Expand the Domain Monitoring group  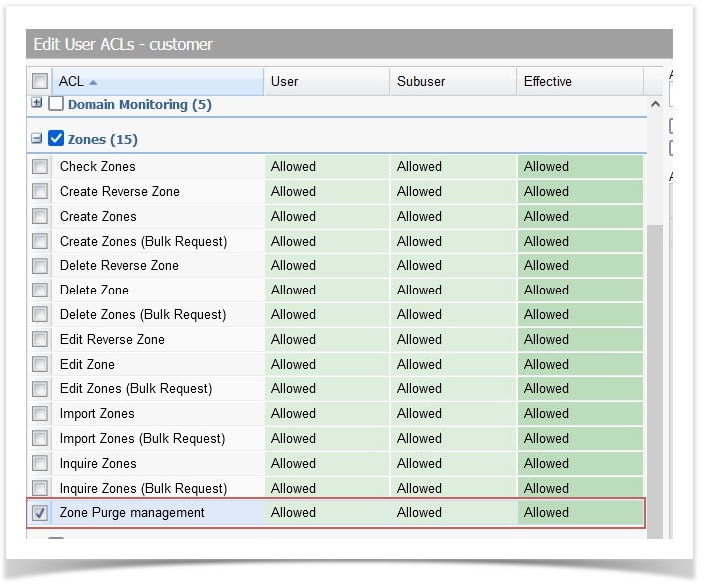37,103
